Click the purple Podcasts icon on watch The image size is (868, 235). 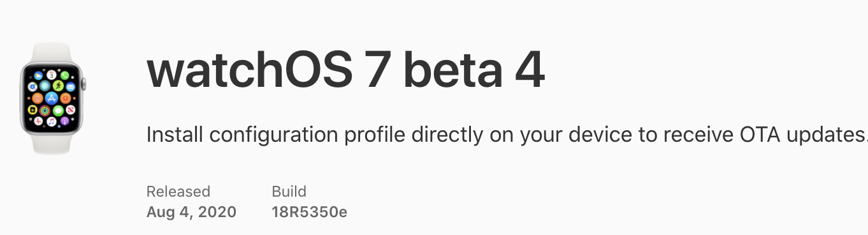[x=64, y=121]
